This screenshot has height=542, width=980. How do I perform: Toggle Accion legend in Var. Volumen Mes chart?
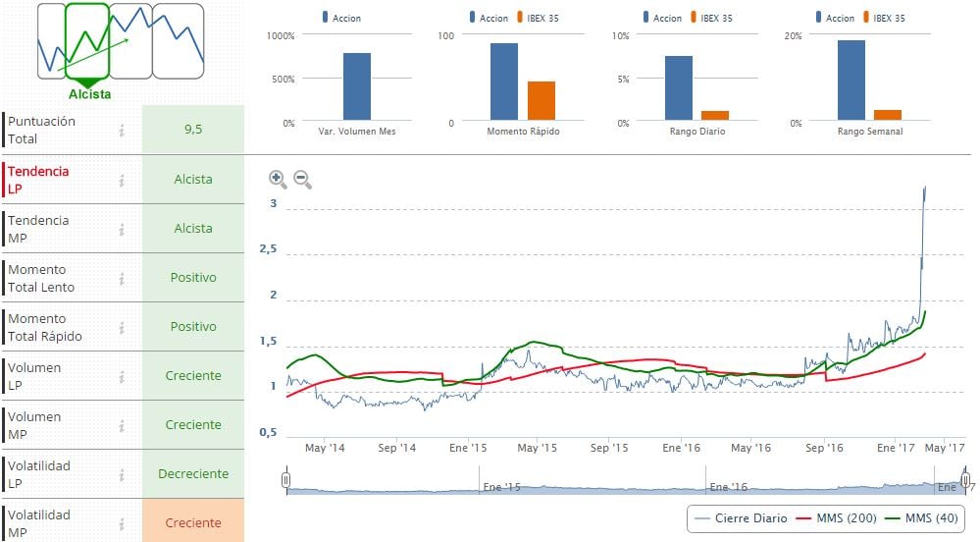[341, 18]
